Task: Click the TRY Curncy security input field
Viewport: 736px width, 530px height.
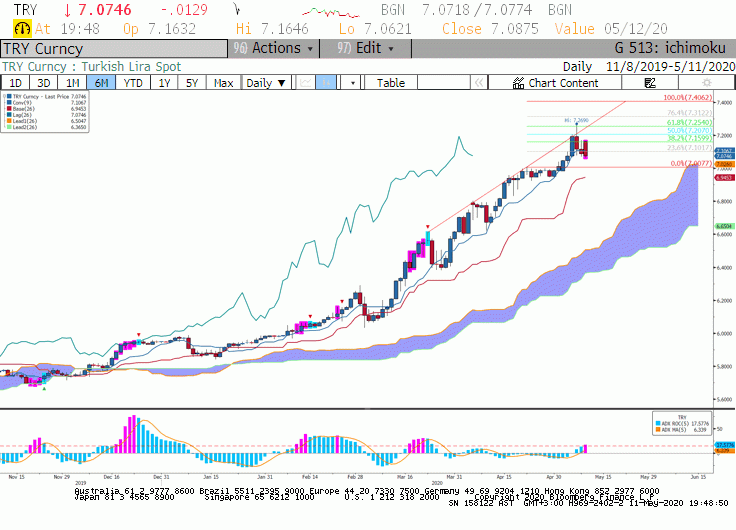Action: click(114, 49)
